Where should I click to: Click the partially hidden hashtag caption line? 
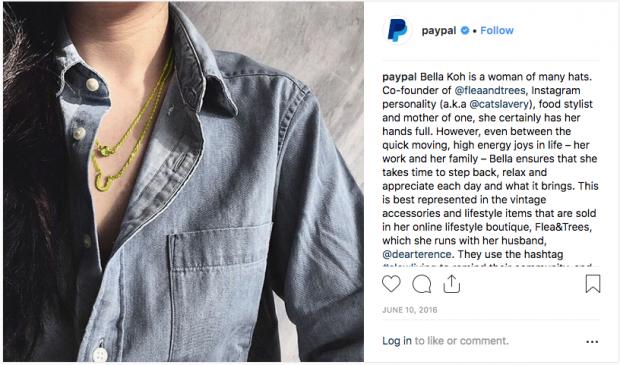tap(487, 266)
